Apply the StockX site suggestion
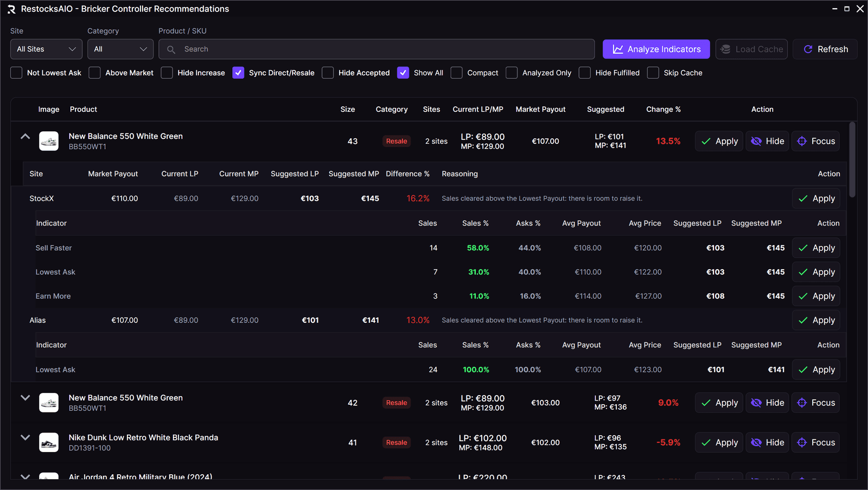This screenshot has height=490, width=868. click(816, 199)
